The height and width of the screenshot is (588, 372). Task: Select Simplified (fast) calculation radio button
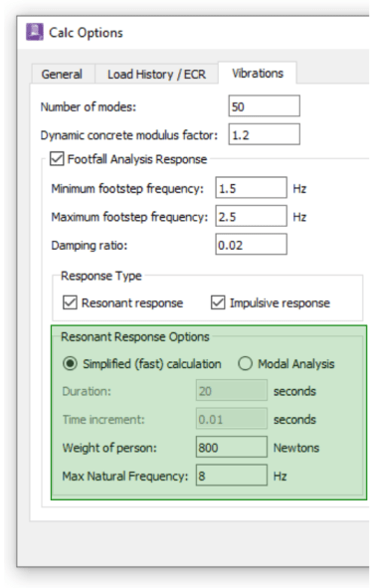71,364
